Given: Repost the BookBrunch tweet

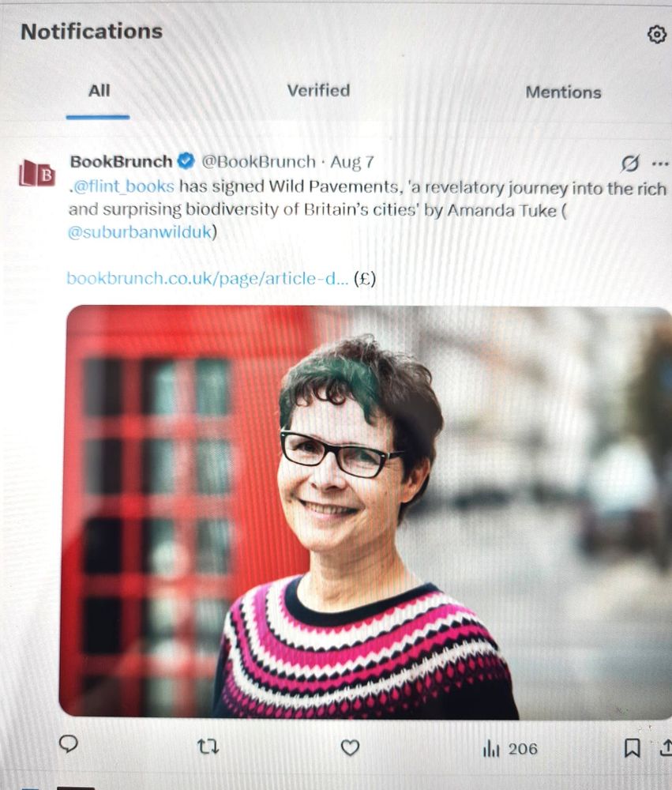Looking at the screenshot, I should (x=208, y=747).
